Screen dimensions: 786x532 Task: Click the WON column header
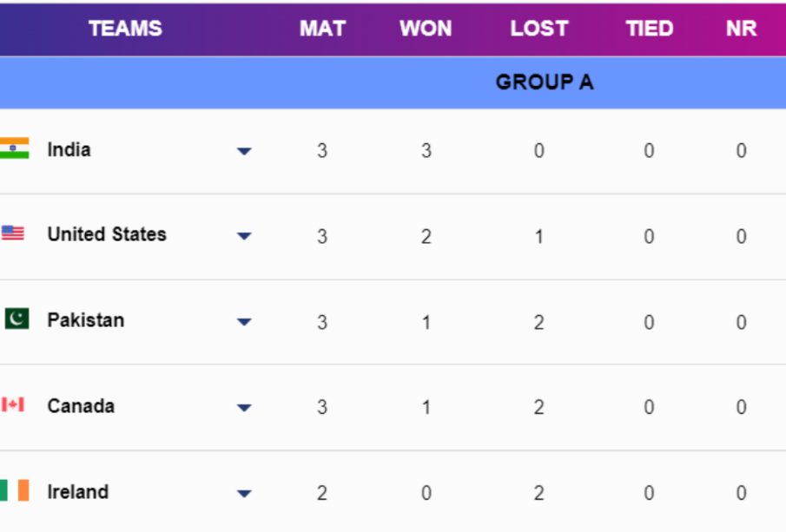(x=426, y=29)
